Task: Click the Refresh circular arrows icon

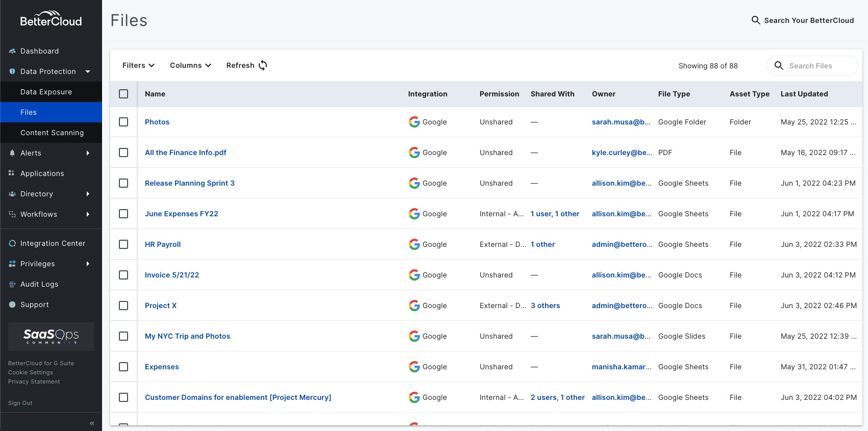Action: [x=263, y=65]
